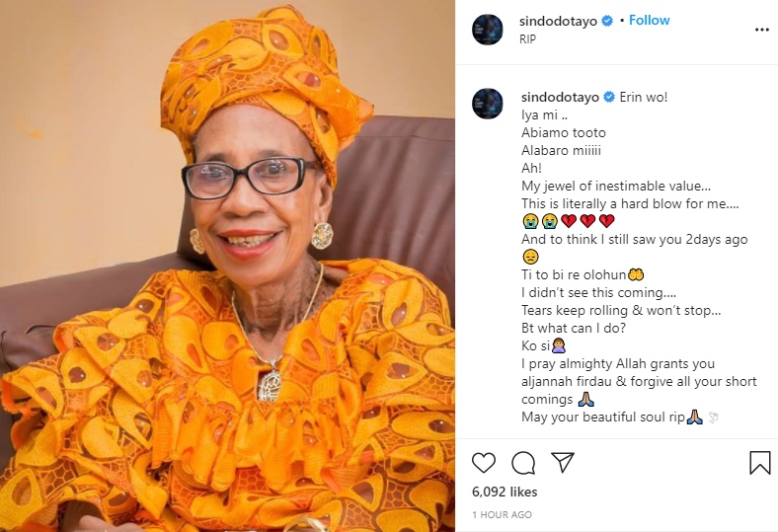Save post with the bookmark icon
The image size is (778, 532).
pyautogui.click(x=759, y=463)
